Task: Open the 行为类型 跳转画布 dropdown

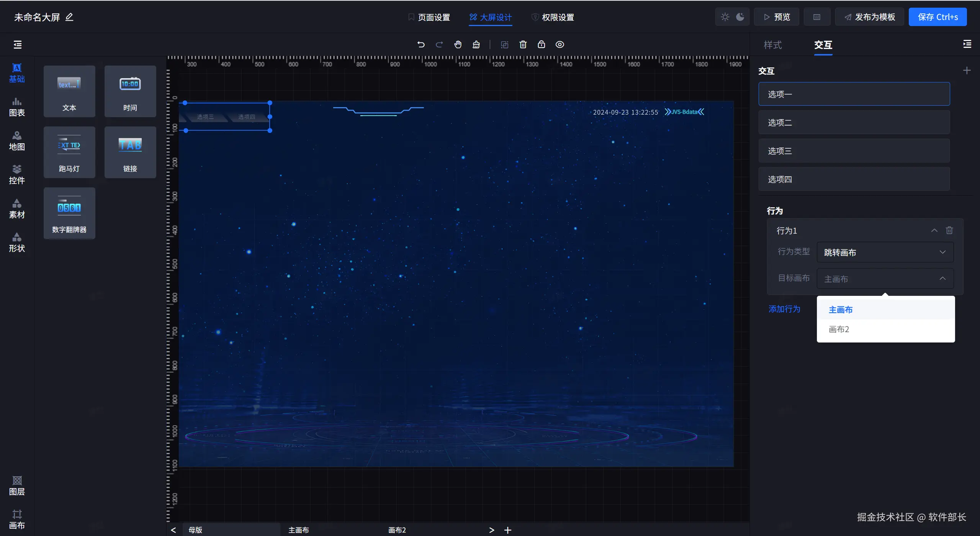Action: coord(885,252)
